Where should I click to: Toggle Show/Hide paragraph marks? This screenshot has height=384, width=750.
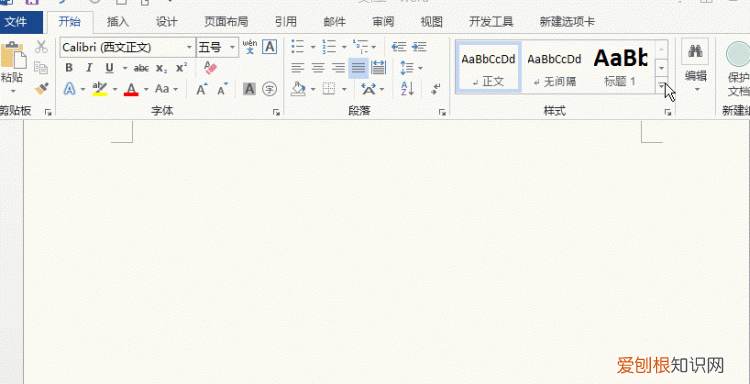(435, 89)
